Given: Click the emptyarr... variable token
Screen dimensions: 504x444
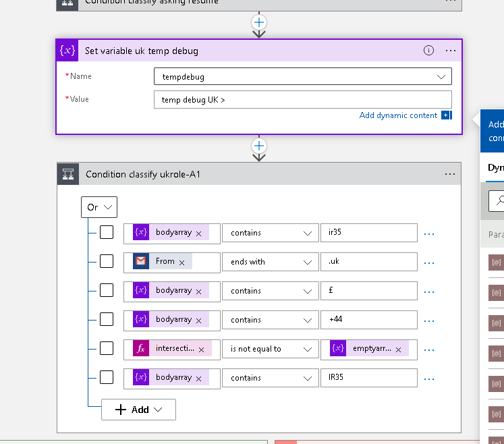Looking at the screenshot, I should coord(369,348).
